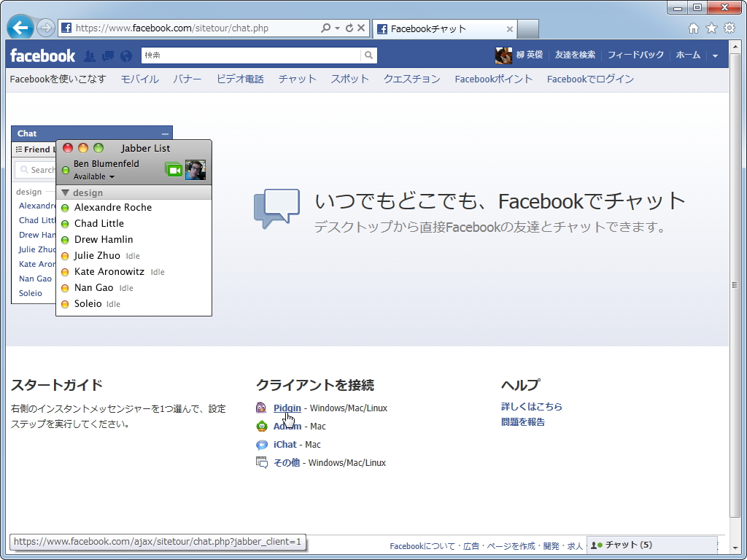Minimize the Chat panel
The image size is (747, 560).
tap(165, 133)
